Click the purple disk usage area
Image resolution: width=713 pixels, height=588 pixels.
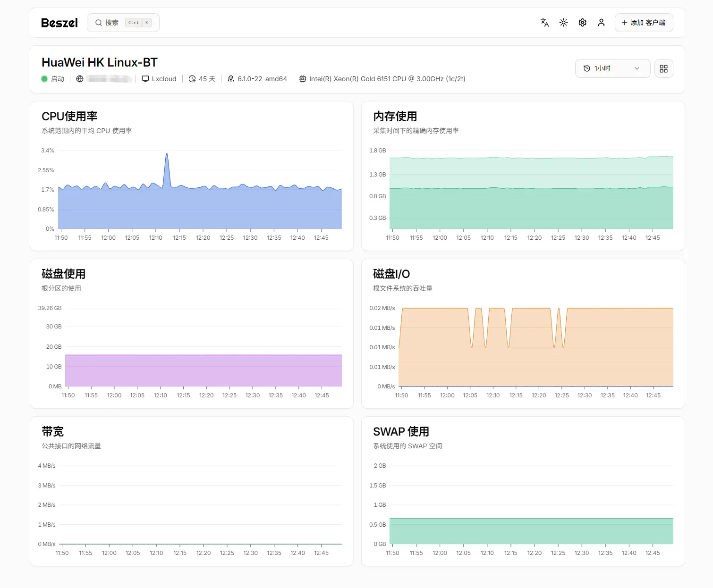(x=203, y=370)
